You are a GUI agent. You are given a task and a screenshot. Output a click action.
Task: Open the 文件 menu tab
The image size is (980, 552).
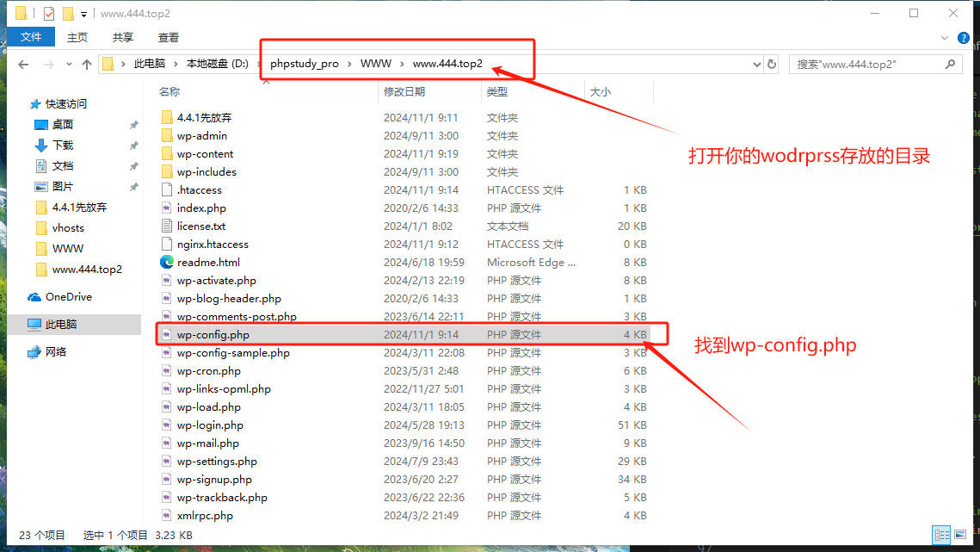pos(31,37)
